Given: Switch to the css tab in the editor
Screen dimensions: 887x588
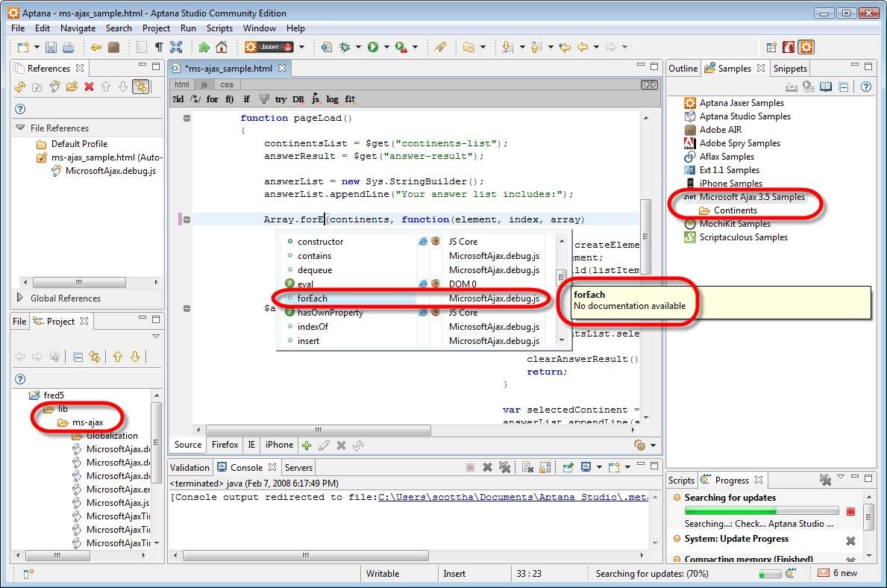Looking at the screenshot, I should click(x=227, y=84).
